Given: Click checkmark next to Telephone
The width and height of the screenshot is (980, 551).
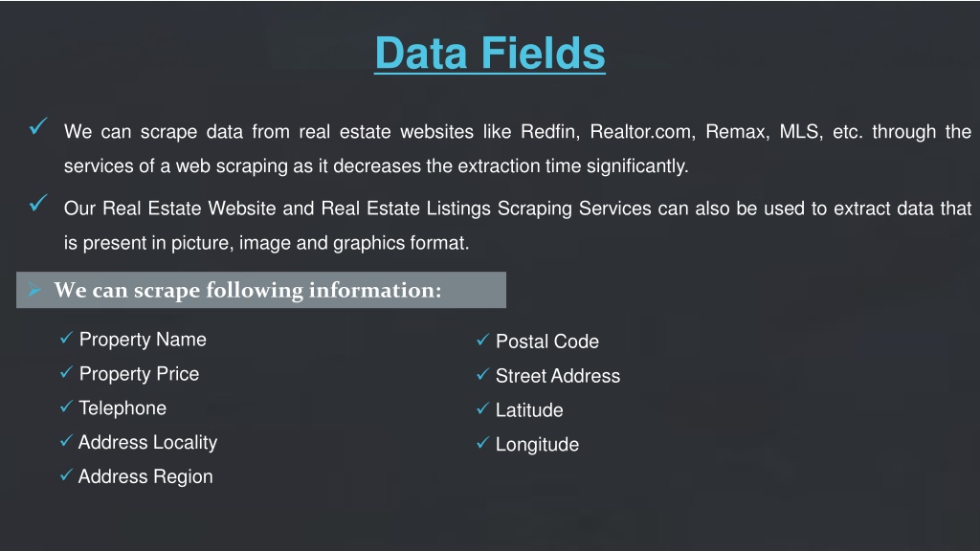Looking at the screenshot, I should [66, 406].
